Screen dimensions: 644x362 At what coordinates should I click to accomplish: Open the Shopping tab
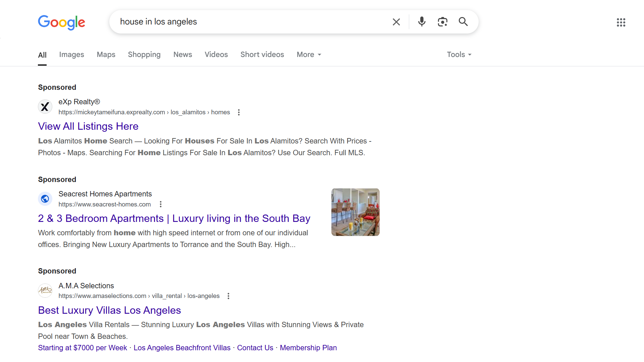[x=144, y=54]
